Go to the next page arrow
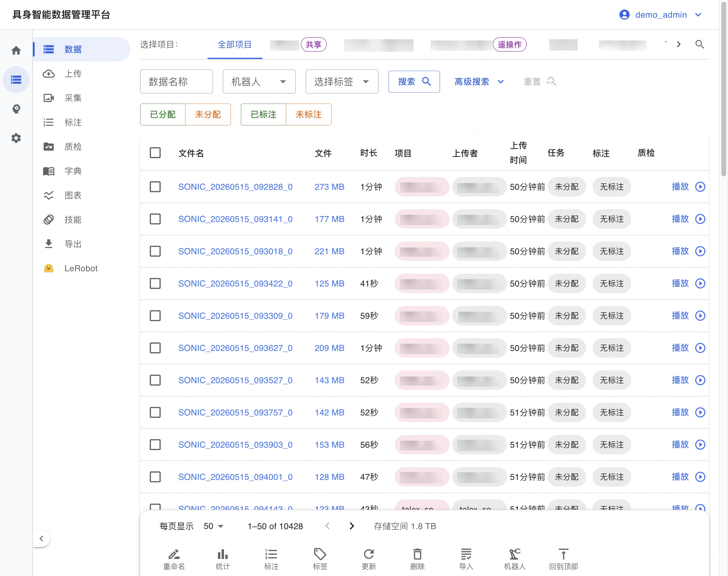 click(352, 526)
